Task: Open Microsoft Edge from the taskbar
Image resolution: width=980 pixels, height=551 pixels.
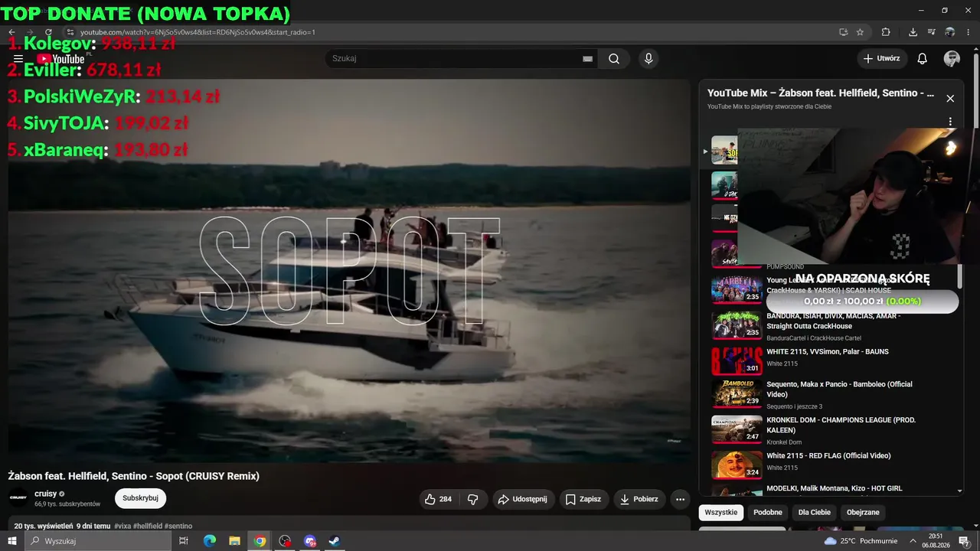Action: (x=209, y=541)
